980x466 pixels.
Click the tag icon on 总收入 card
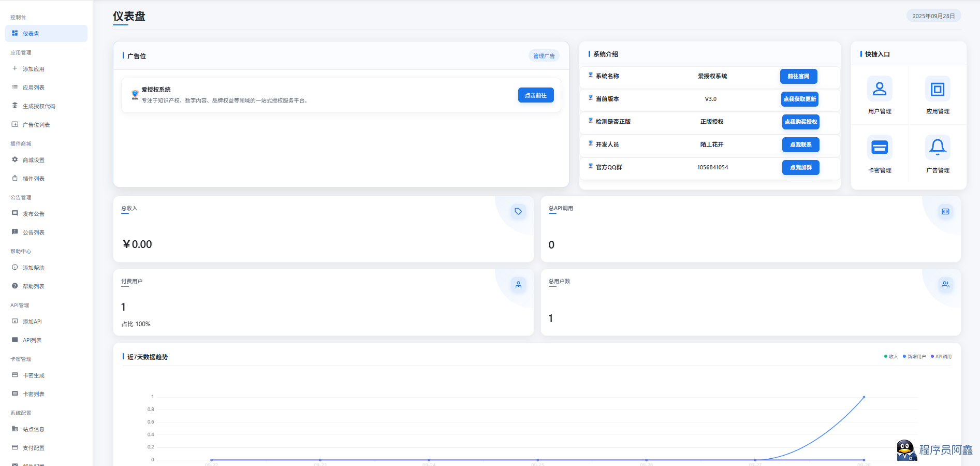click(518, 211)
